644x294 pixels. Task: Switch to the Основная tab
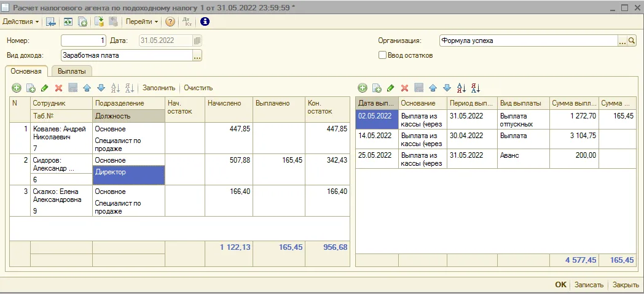(26, 71)
